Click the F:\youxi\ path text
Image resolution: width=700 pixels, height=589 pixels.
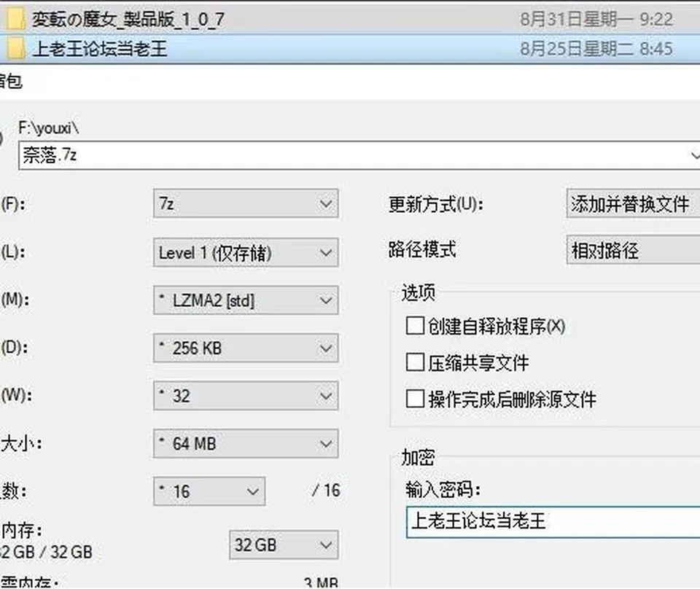49,128
